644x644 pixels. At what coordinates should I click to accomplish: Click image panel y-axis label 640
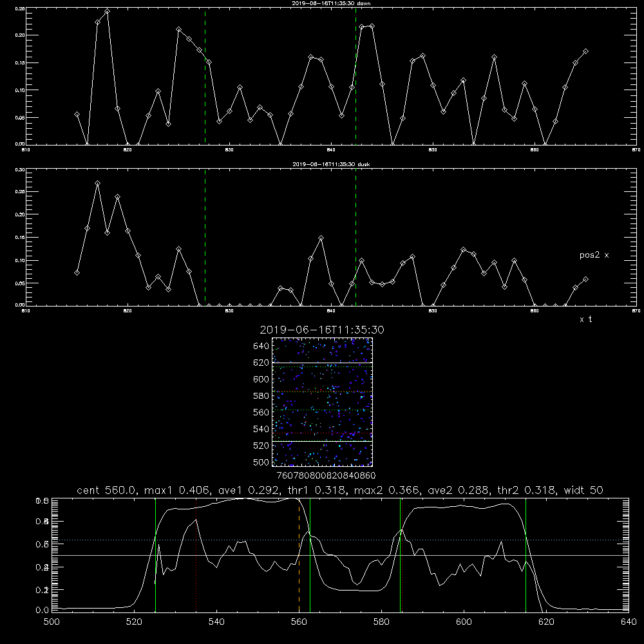pyautogui.click(x=261, y=346)
